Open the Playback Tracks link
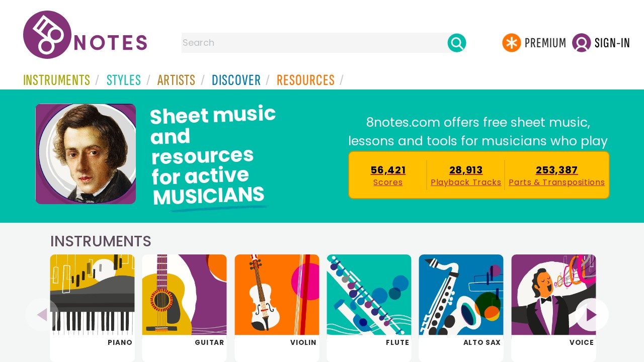 [466, 182]
